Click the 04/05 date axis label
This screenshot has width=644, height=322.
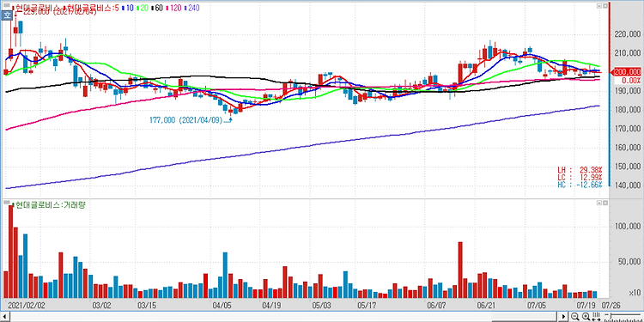tap(222, 306)
